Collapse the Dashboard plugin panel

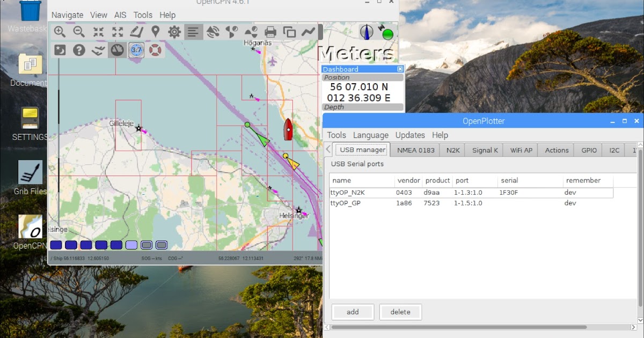point(399,69)
